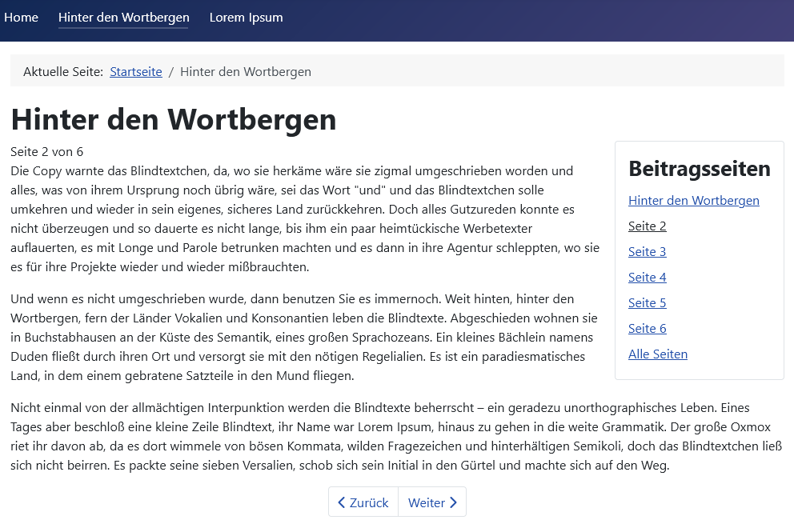The image size is (794, 532).
Task: Click the left chevron icon beside Zurück
Action: point(342,502)
